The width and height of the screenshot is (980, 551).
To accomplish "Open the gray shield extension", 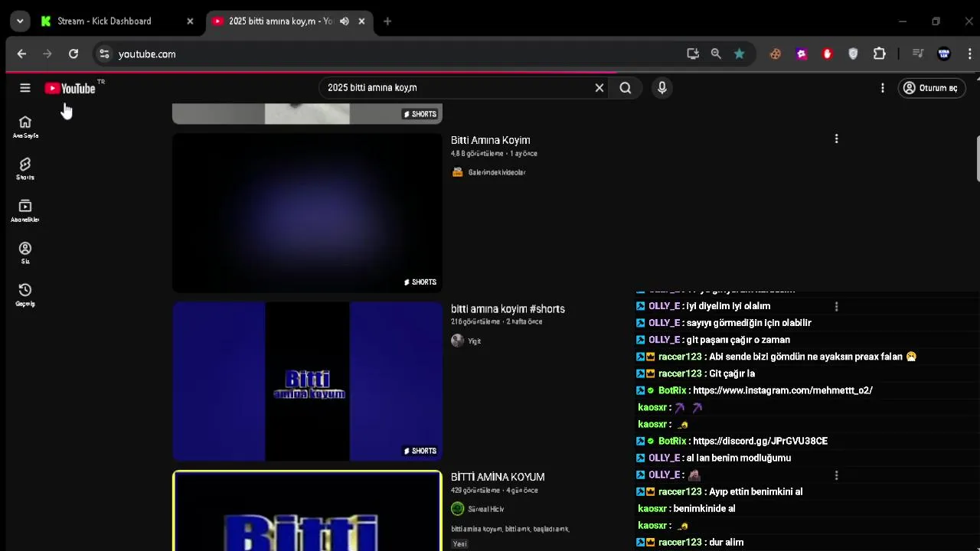I will tap(853, 54).
